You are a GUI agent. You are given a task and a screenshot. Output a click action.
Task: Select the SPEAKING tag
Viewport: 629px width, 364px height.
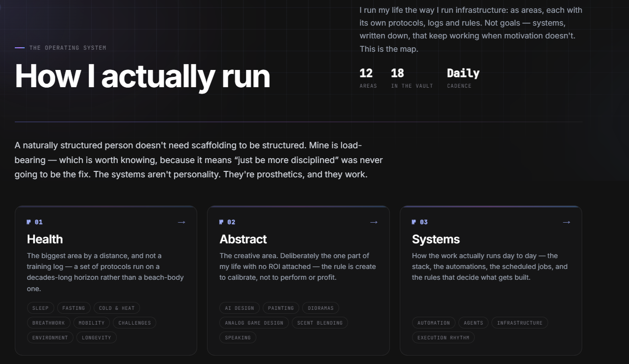pyautogui.click(x=238, y=337)
